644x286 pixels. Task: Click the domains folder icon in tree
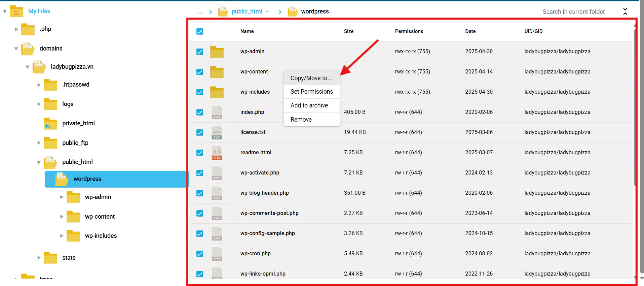28,49
